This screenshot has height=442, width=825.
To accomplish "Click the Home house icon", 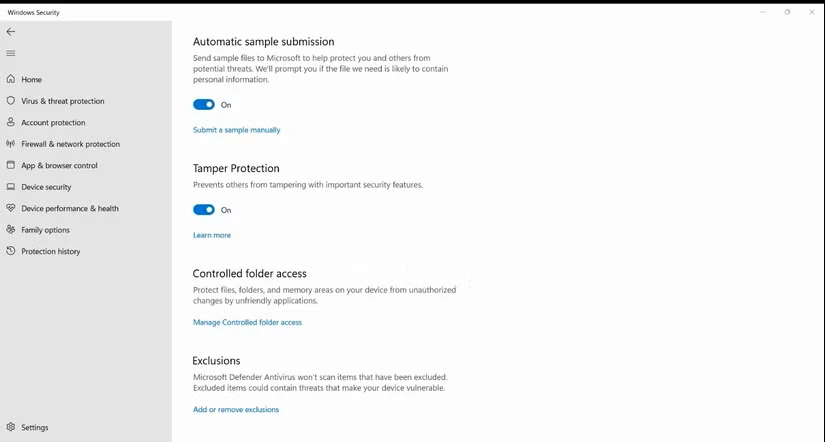I will coord(11,79).
